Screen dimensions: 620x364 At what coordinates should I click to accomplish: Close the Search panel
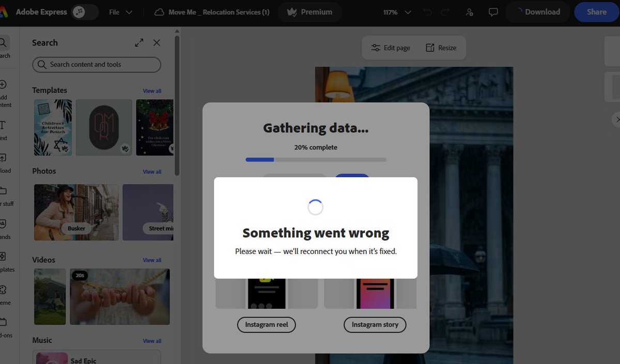tap(157, 43)
